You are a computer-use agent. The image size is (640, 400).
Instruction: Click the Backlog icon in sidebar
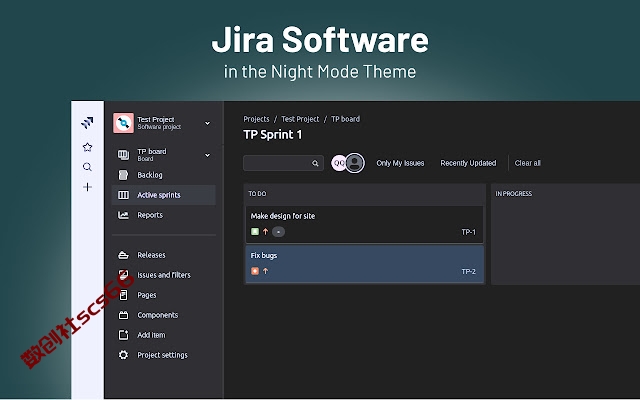coord(123,175)
